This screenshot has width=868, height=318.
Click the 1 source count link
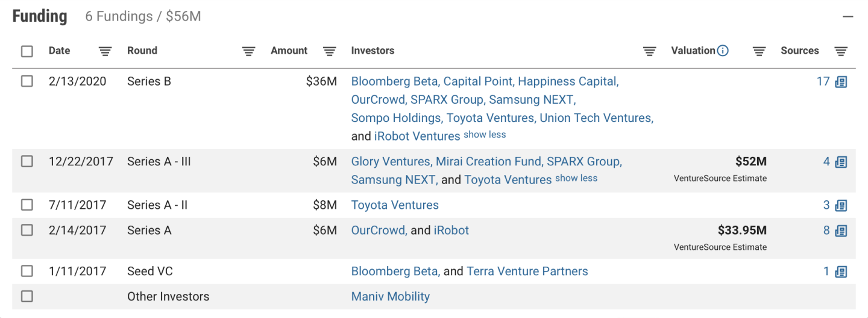pyautogui.click(x=827, y=272)
